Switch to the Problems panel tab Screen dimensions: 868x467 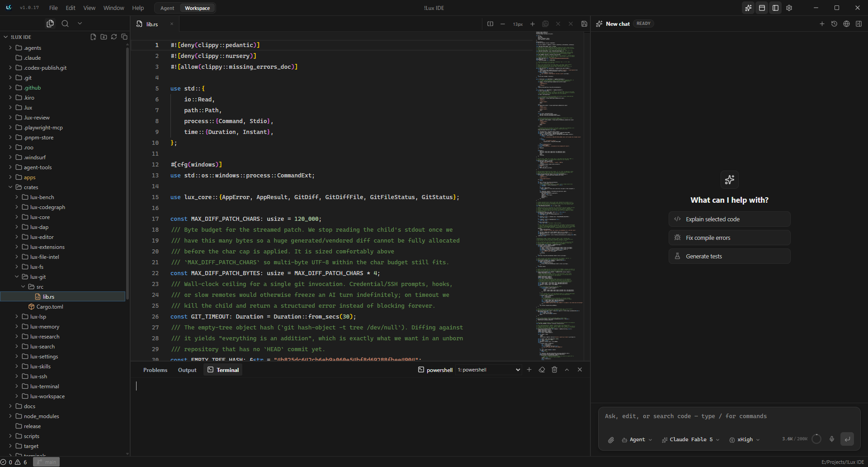click(x=155, y=370)
